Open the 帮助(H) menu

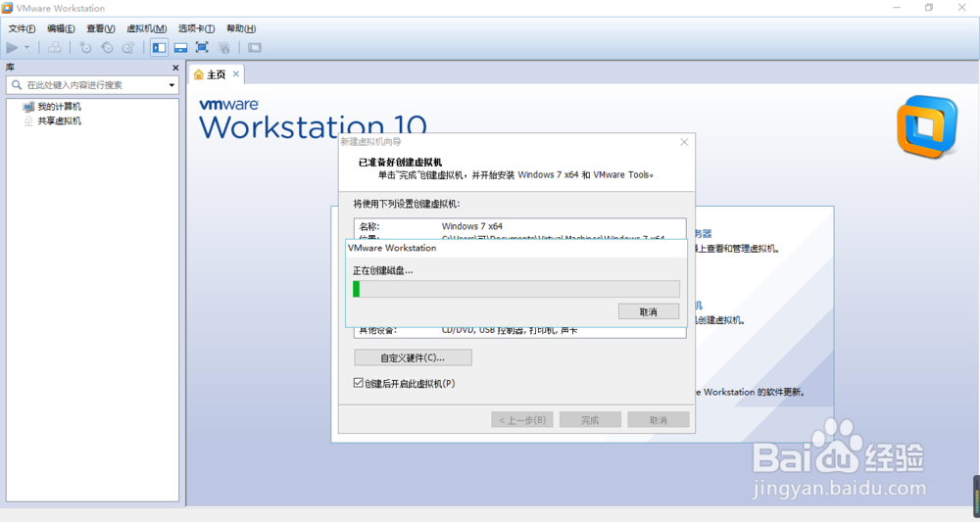241,28
